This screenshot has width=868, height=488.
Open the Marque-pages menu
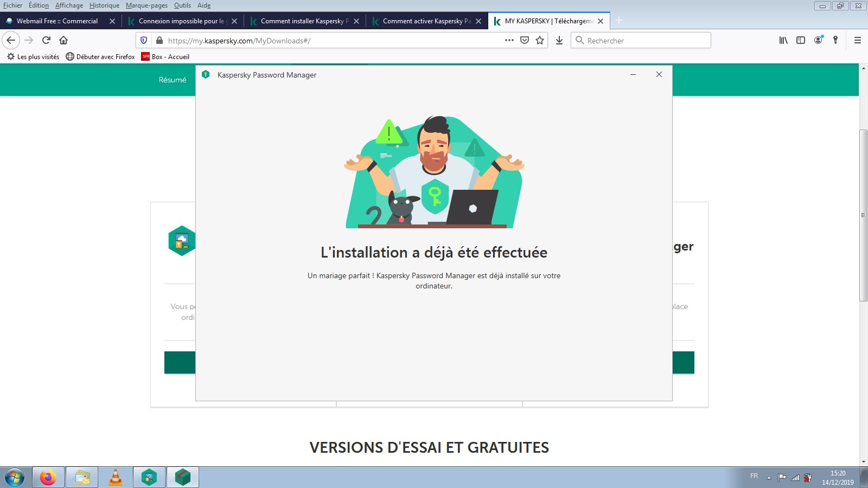click(146, 5)
